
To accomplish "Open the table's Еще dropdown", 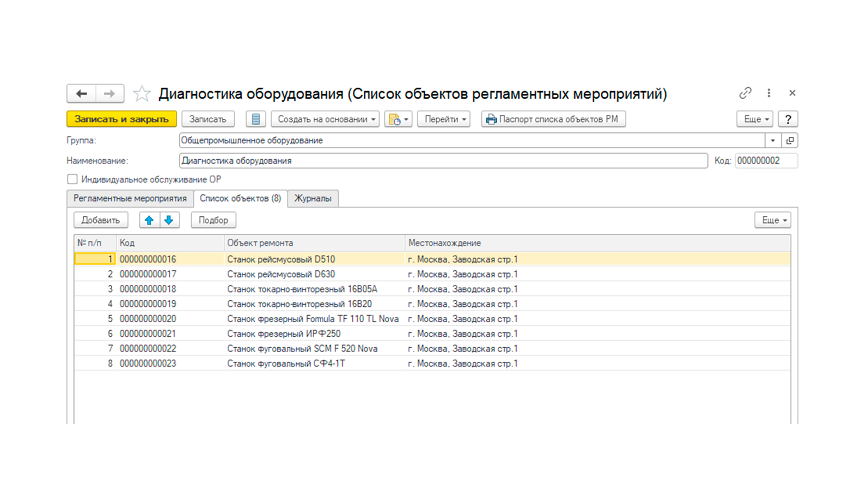I will 773,220.
